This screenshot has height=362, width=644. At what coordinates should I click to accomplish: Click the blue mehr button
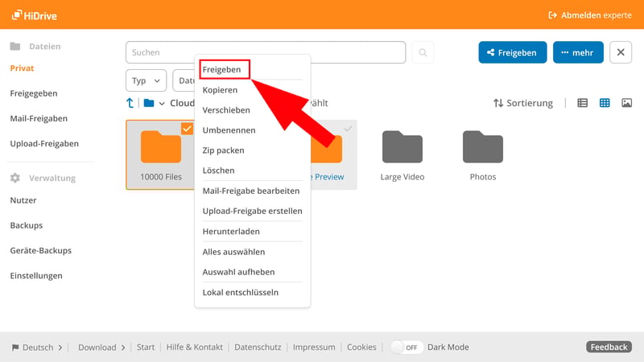[x=577, y=52]
